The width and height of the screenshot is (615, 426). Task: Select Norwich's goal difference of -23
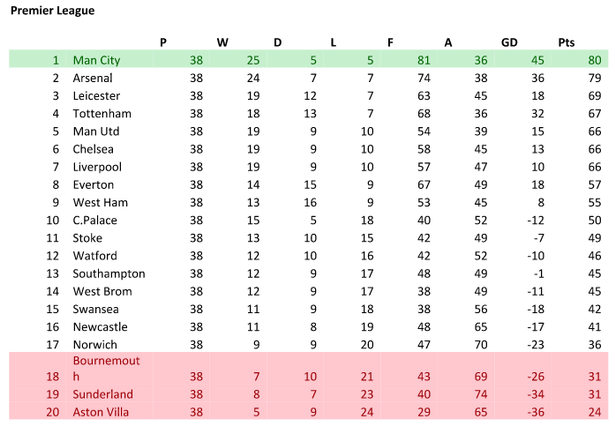[x=536, y=345]
